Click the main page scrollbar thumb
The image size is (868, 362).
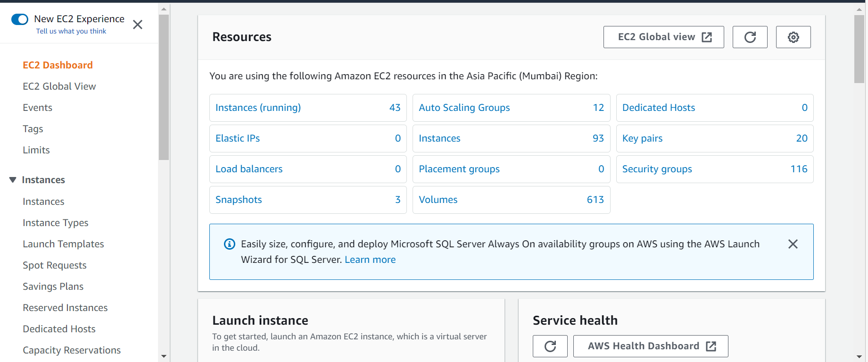(859, 49)
